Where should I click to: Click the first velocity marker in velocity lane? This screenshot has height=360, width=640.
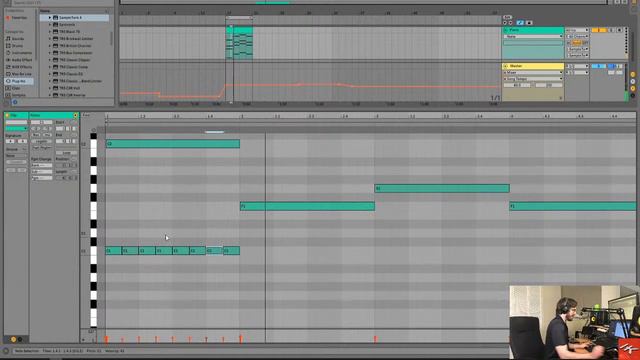point(107,339)
